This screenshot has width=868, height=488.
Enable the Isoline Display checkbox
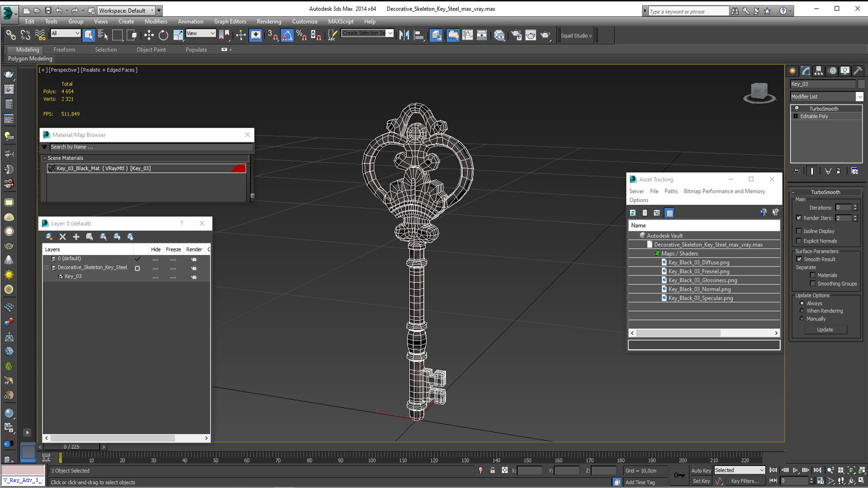(799, 231)
